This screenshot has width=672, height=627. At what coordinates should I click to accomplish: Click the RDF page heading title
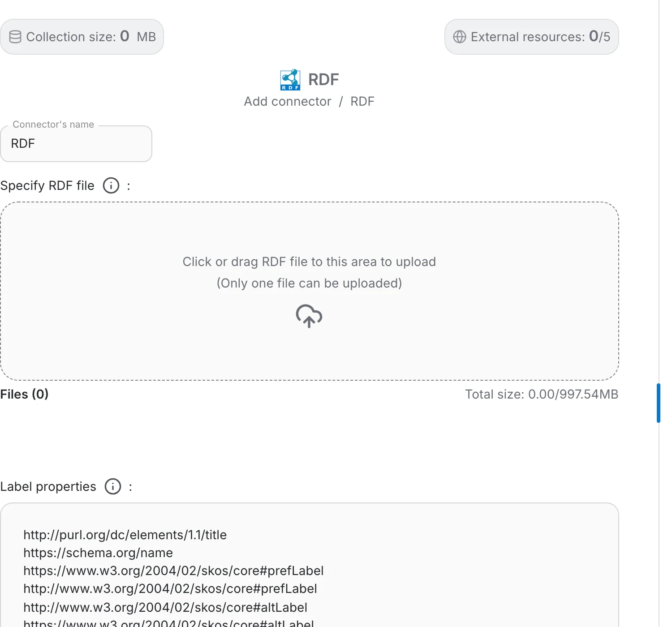tap(323, 80)
